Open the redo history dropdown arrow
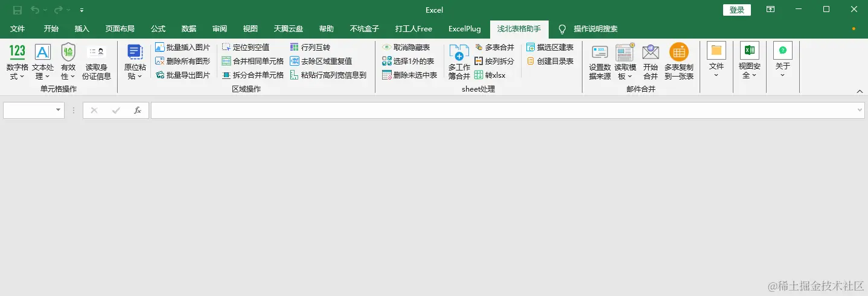 68,10
